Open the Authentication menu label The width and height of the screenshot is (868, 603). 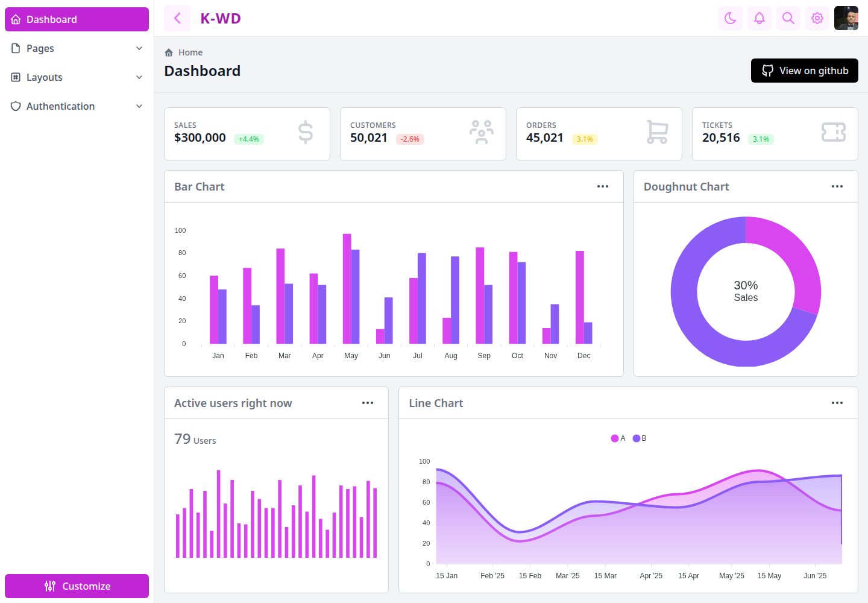(x=60, y=106)
